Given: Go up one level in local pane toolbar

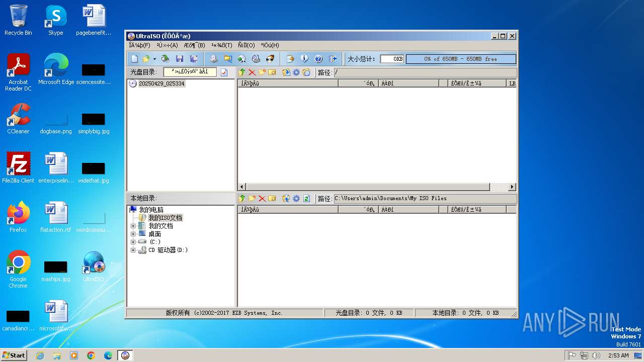Looking at the screenshot, I should [242, 199].
